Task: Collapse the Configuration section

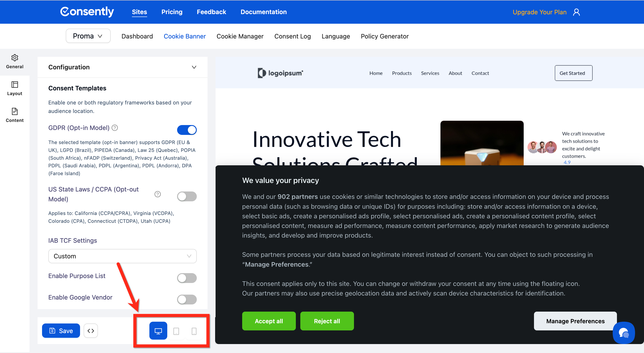Action: pos(194,67)
